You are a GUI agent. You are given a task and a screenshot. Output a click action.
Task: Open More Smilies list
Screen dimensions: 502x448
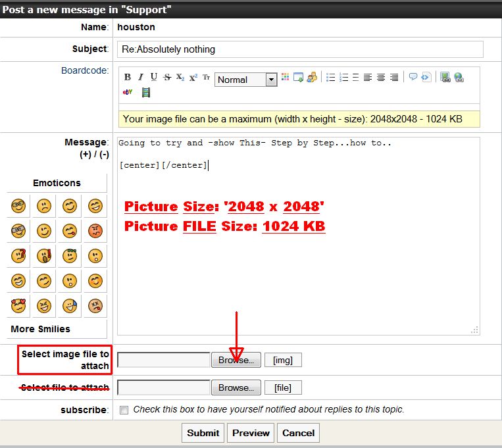pyautogui.click(x=40, y=329)
